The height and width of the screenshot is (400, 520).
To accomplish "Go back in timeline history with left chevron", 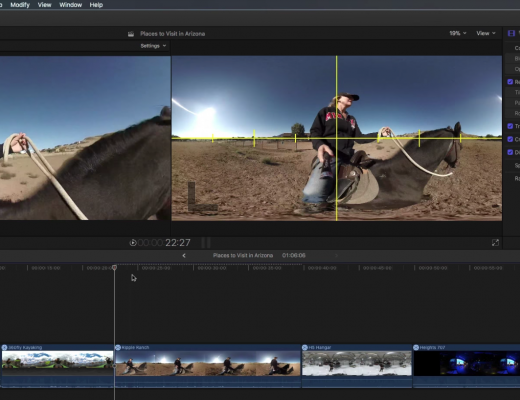I will point(184,255).
